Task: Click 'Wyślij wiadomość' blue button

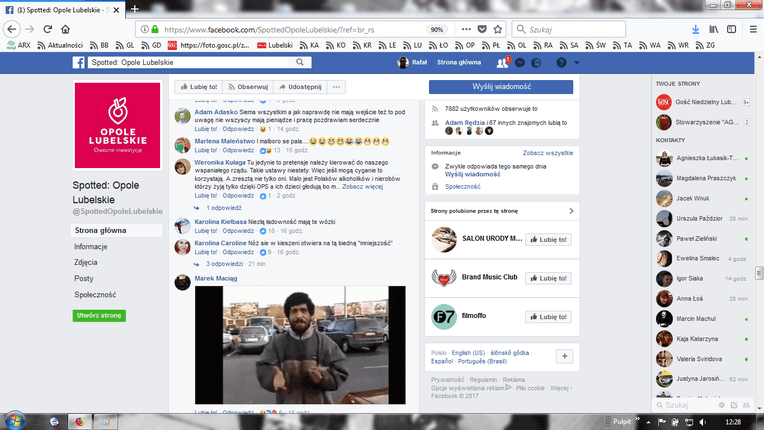Action: click(501, 87)
